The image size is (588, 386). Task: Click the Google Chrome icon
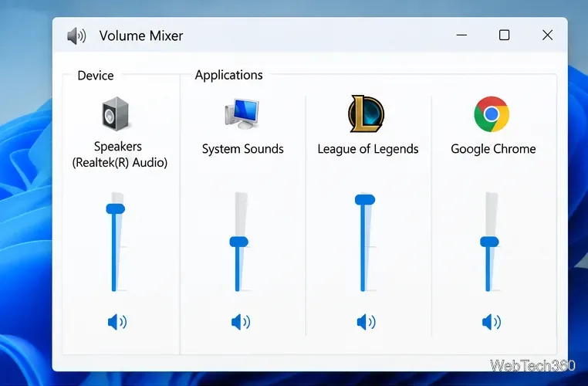[x=492, y=114]
